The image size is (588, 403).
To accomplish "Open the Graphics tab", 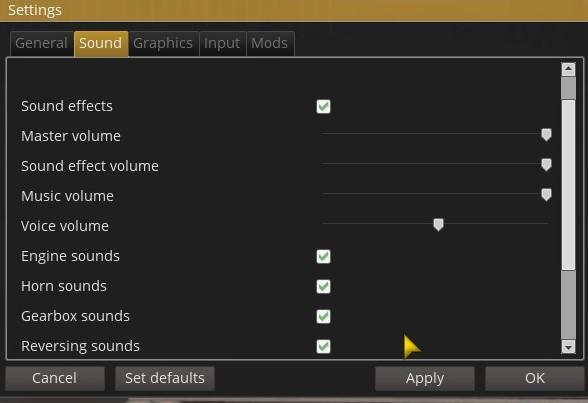I will pos(163,43).
